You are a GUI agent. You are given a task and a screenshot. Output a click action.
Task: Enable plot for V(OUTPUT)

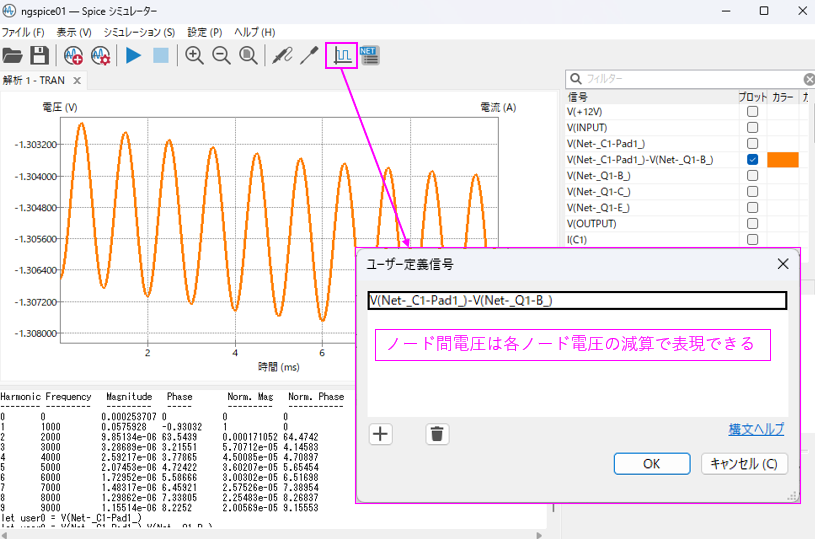point(752,224)
